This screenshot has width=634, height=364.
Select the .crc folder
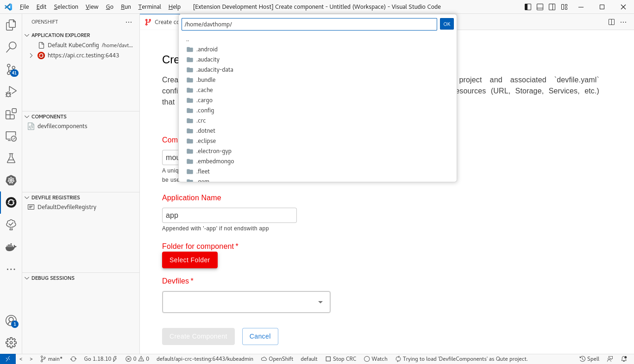coord(318,121)
